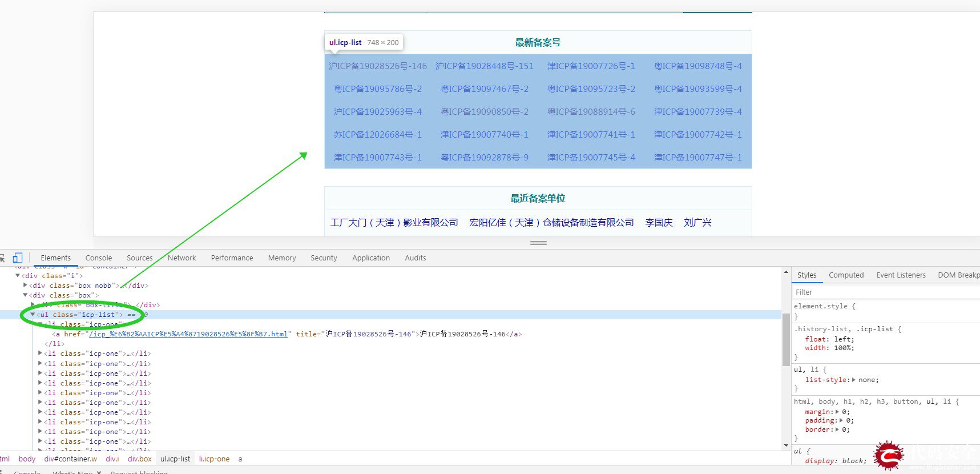
Task: Expand the margin shorthand triangle
Action: 837,412
